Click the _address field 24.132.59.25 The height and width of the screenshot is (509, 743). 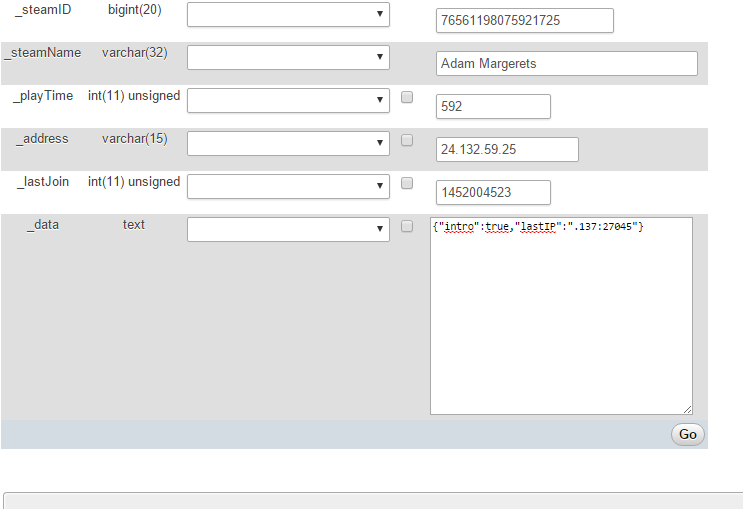click(x=507, y=149)
